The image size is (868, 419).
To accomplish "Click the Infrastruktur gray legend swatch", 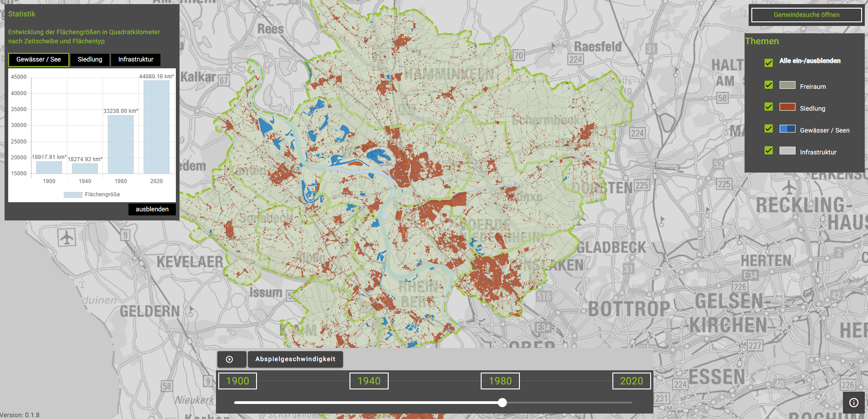I will pyautogui.click(x=787, y=151).
